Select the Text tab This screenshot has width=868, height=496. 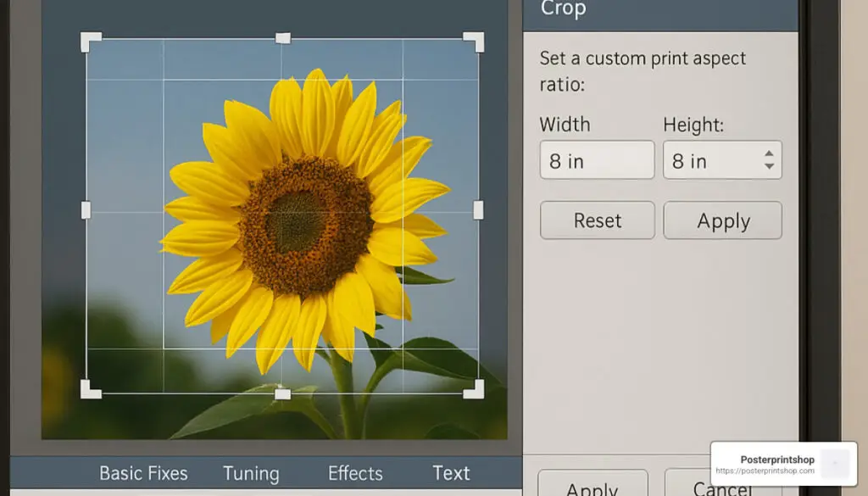[x=451, y=473]
